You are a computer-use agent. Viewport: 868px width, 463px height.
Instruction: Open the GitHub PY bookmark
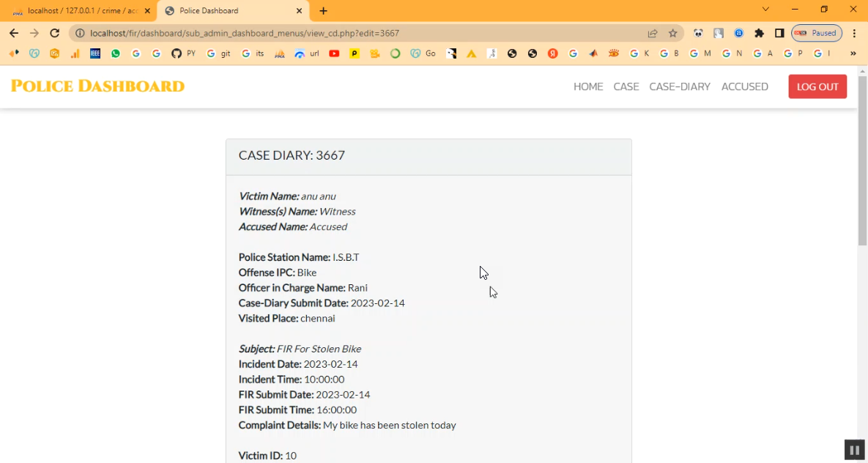pos(183,53)
